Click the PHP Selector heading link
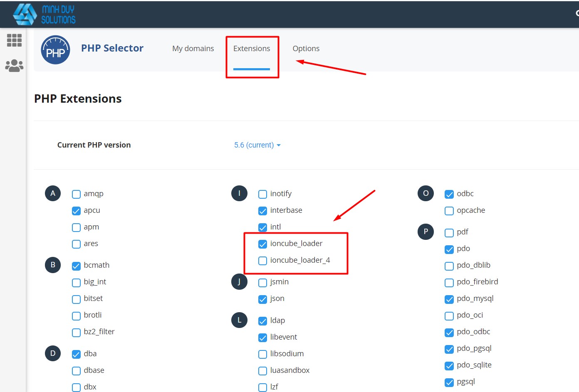This screenshot has height=392, width=579. [x=112, y=48]
